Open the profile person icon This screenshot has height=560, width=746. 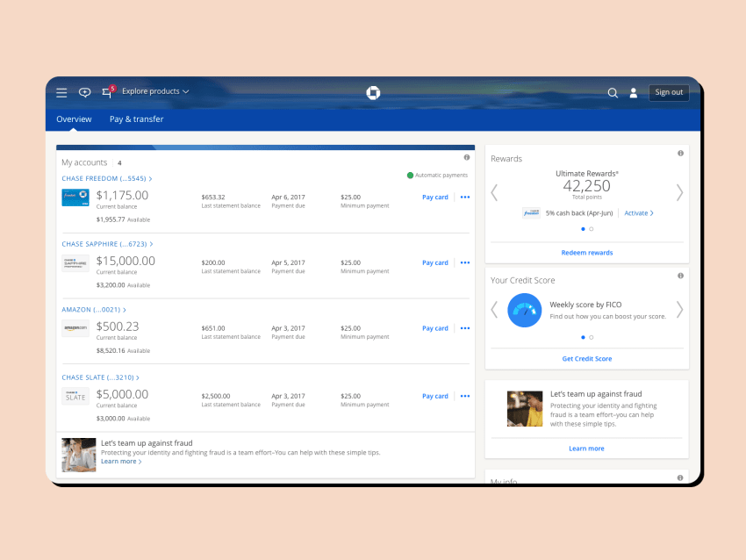pyautogui.click(x=634, y=92)
